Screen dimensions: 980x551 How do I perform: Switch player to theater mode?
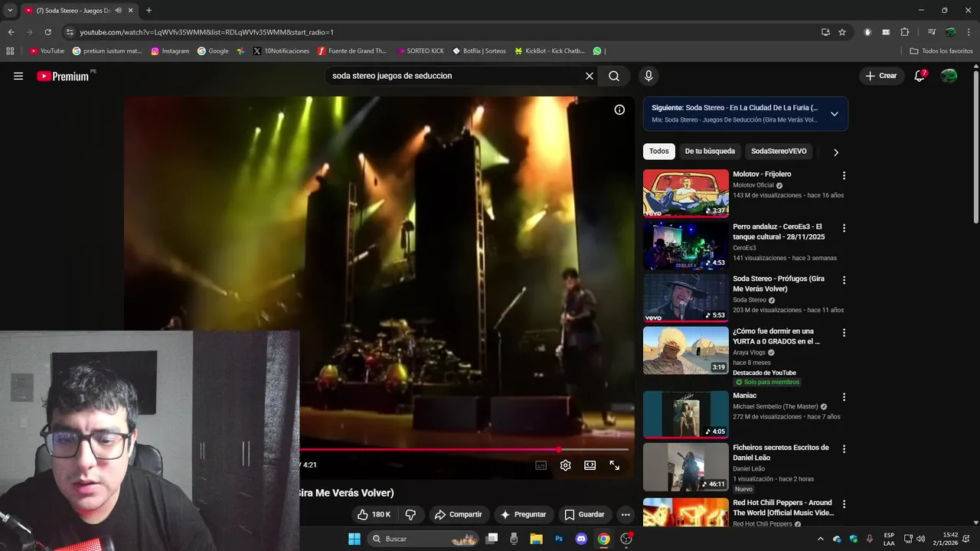pyautogui.click(x=590, y=465)
